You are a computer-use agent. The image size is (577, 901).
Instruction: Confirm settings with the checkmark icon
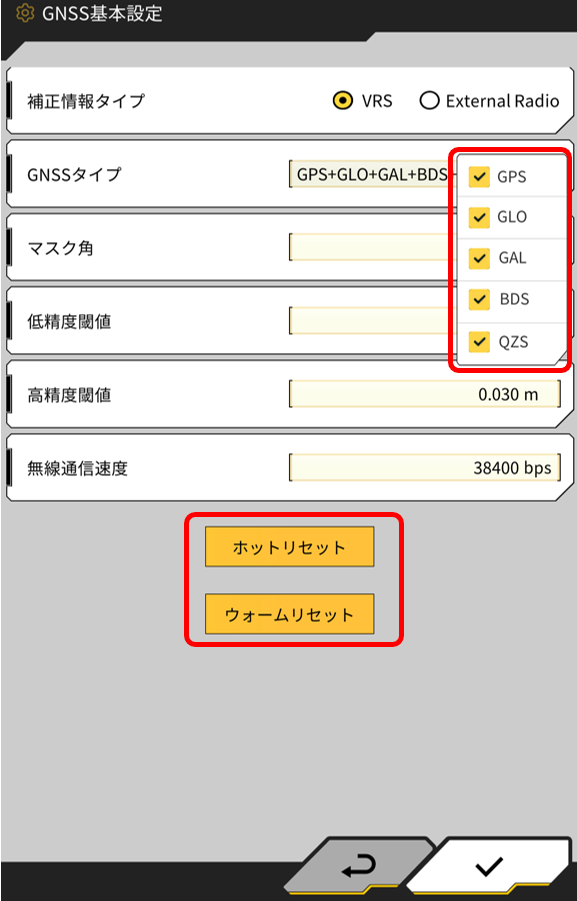489,867
